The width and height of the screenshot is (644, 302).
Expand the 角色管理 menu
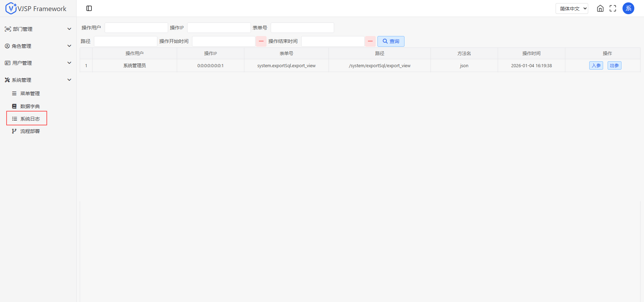(x=38, y=46)
